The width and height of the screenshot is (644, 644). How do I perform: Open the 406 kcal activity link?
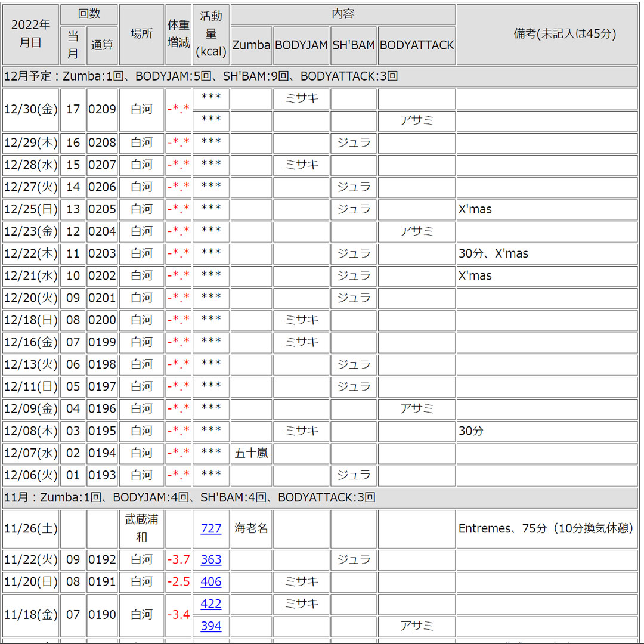[210, 582]
